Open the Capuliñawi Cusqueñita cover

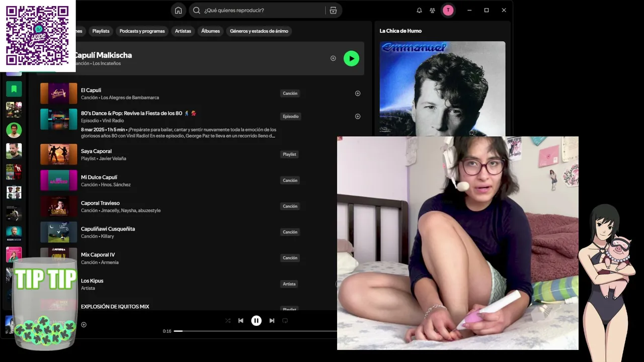pyautogui.click(x=59, y=232)
